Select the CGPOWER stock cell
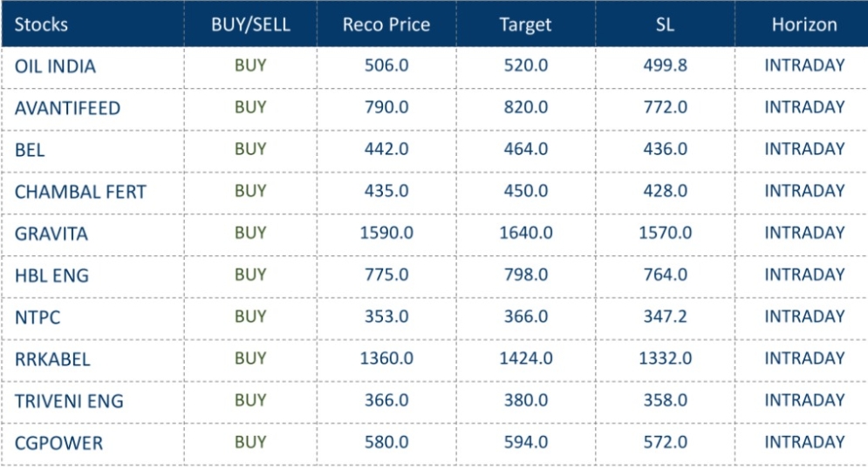 (x=58, y=443)
